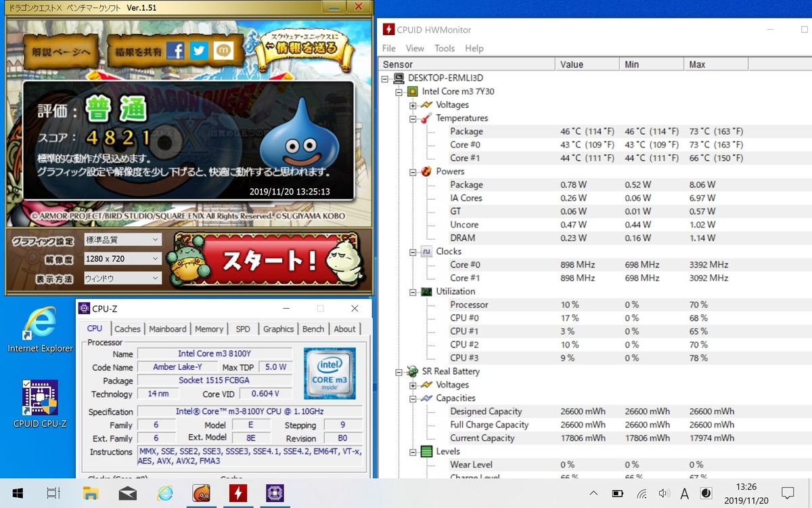
Task: Collapse the Utilization node
Action: [413, 292]
